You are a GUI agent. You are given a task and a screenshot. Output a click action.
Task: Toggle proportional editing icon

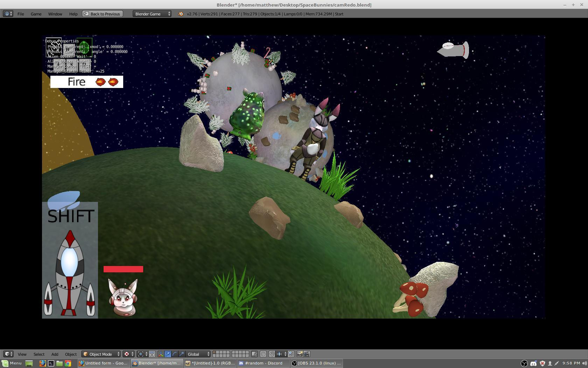point(263,354)
